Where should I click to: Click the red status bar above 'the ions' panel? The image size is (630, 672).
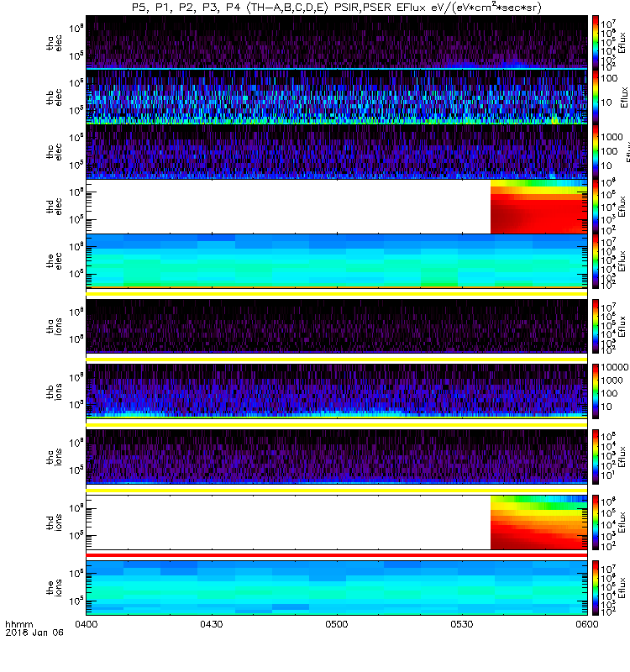(x=337, y=555)
